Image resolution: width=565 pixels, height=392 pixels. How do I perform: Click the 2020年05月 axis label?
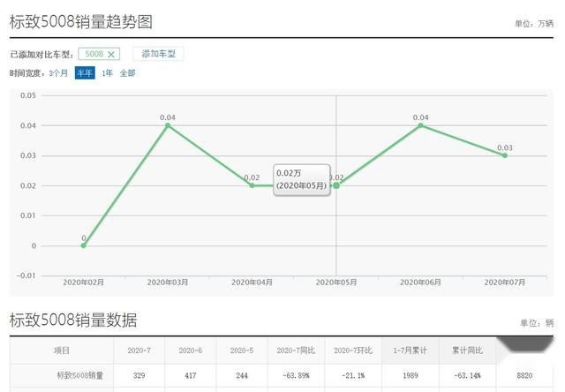pyautogui.click(x=336, y=283)
